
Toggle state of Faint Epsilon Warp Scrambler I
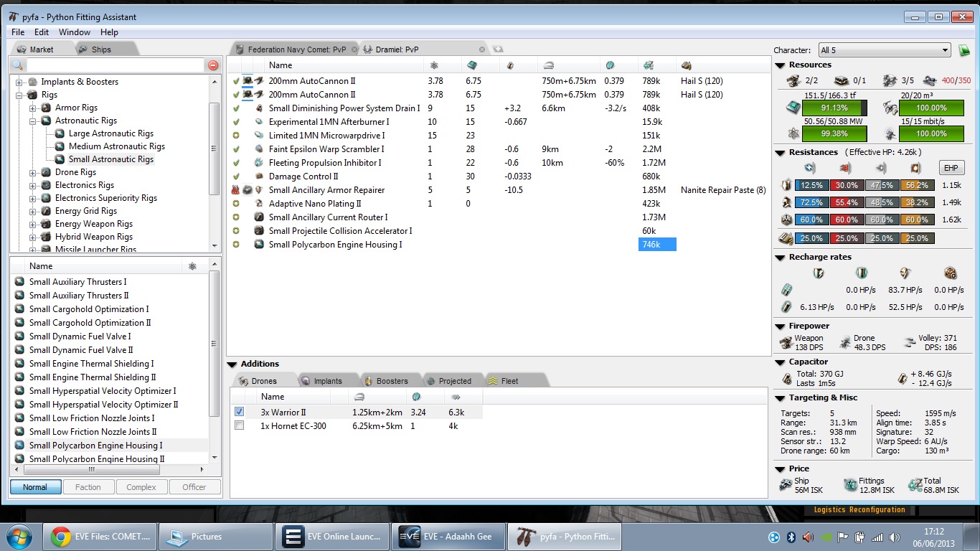(x=236, y=149)
